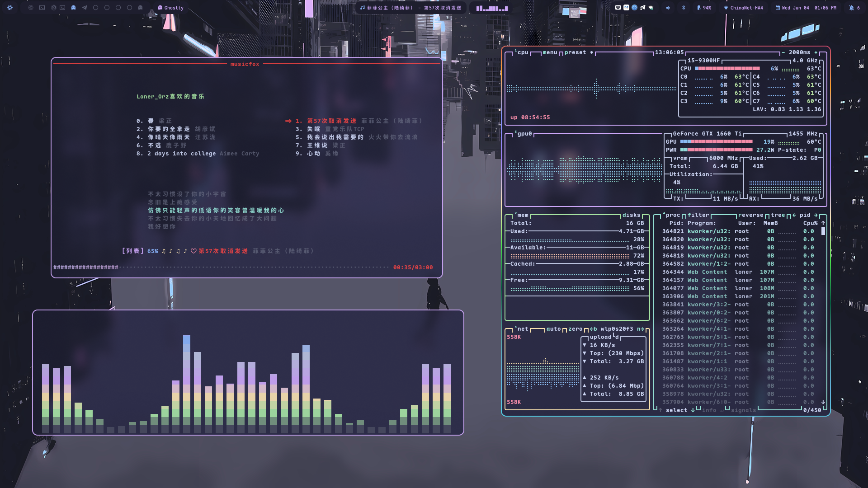
Task: Toggle the auto option in the net panel
Action: point(553,329)
